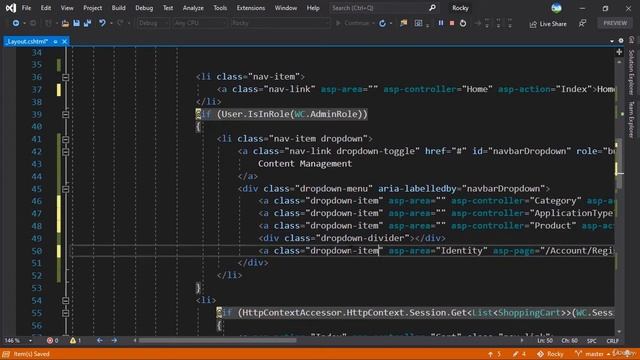The image size is (640, 360).
Task: Open the Project menu
Action: [93, 8]
